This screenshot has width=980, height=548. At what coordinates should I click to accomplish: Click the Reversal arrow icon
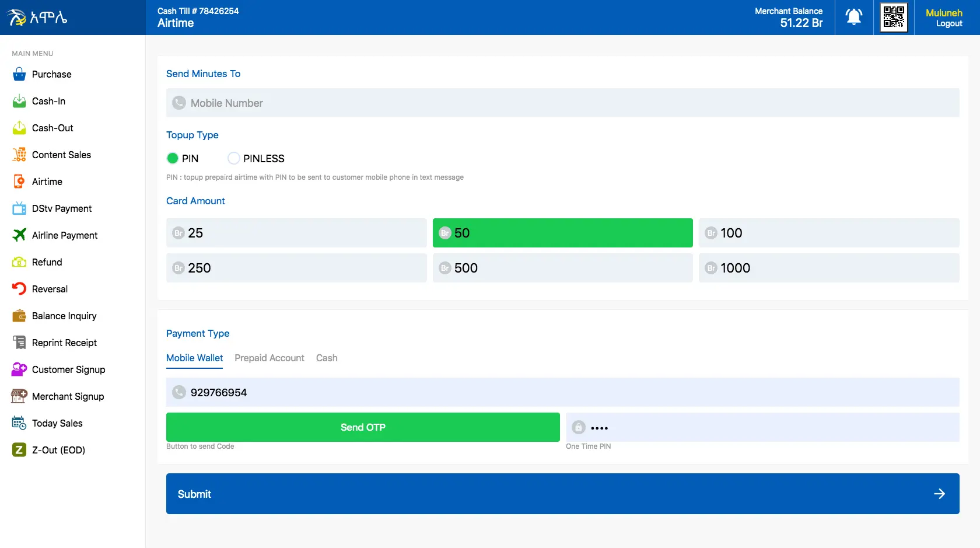click(x=19, y=289)
